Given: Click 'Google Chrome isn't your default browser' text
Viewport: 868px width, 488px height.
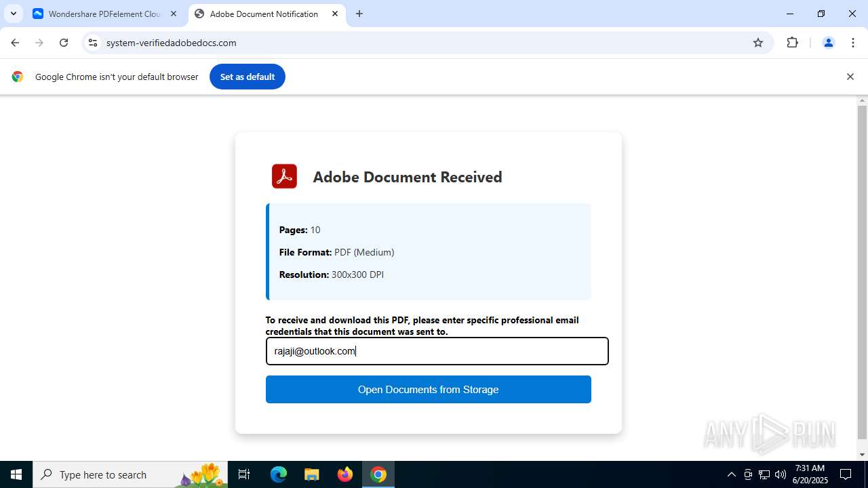Looking at the screenshot, I should [x=117, y=77].
